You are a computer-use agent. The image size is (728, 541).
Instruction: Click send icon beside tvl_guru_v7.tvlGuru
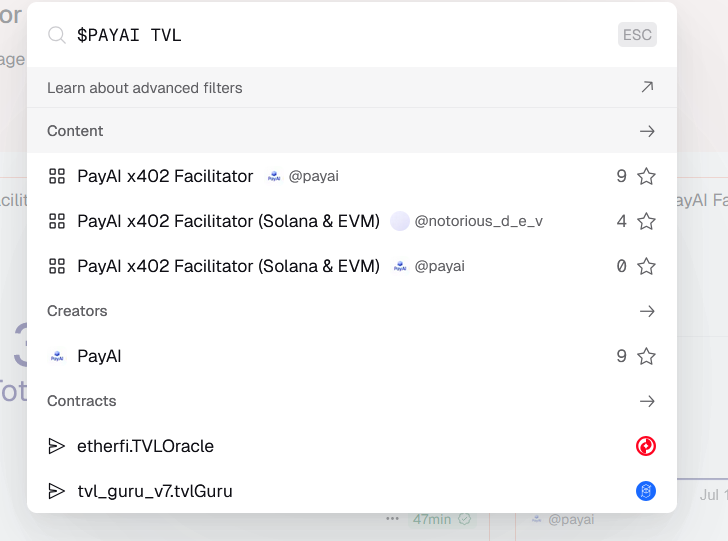(x=57, y=491)
